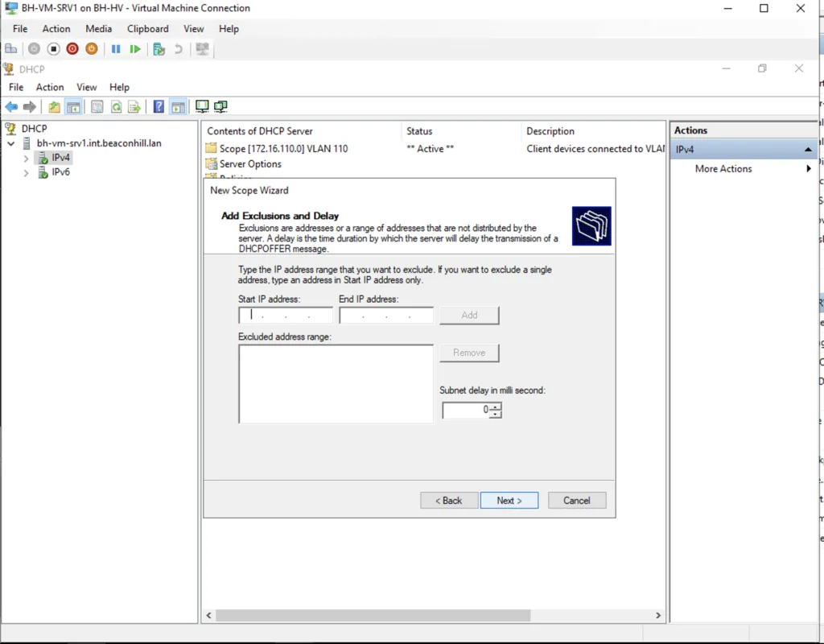Click the Subnet delay value field

pyautogui.click(x=466, y=410)
